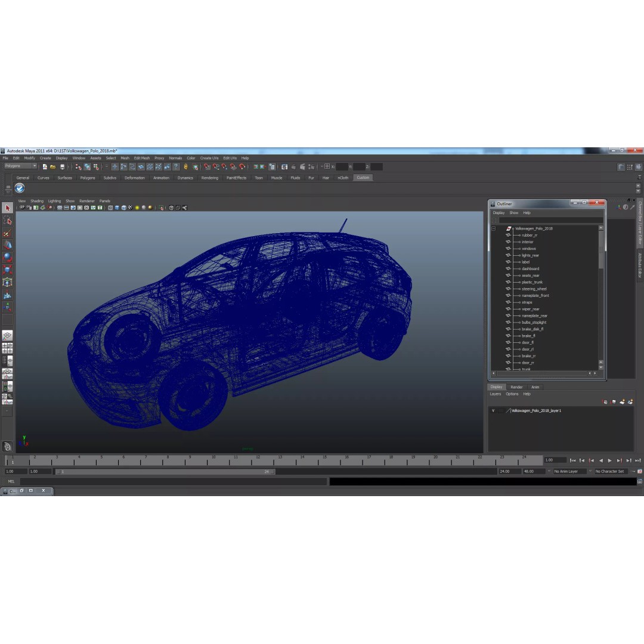This screenshot has height=644, width=644.
Task: Open the Normals menu
Action: pos(175,158)
